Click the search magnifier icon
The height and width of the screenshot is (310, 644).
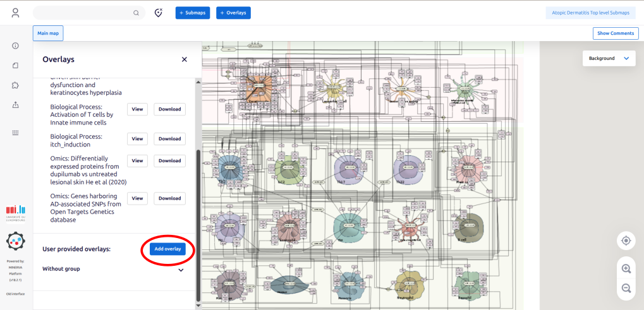[x=136, y=13]
